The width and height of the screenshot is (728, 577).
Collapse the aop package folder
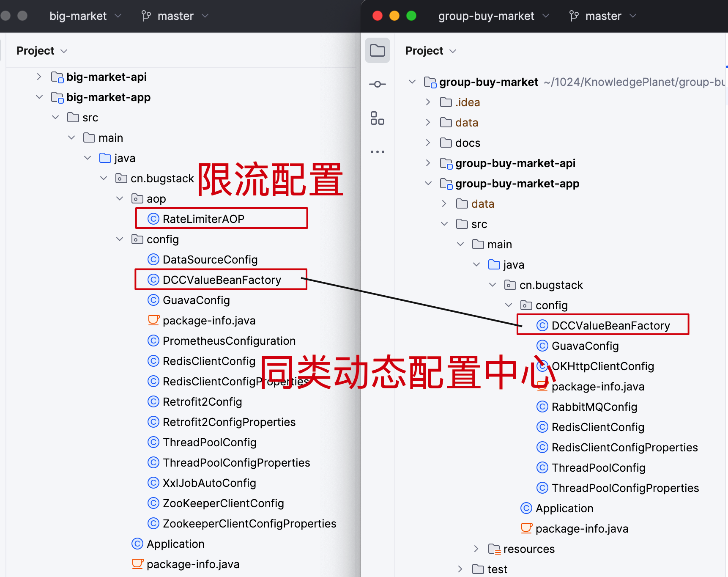[120, 198]
